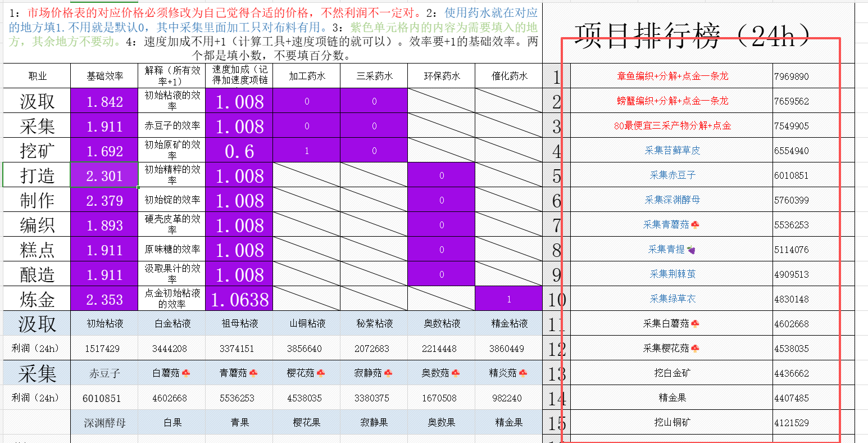Select the 编织 profession label cell
This screenshot has height=443, width=868.
tap(37, 225)
